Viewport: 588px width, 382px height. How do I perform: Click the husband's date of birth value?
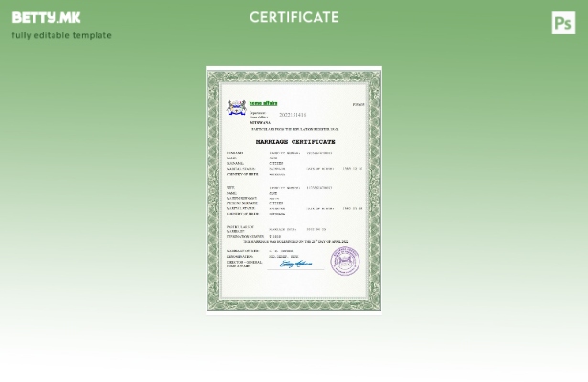pos(352,169)
